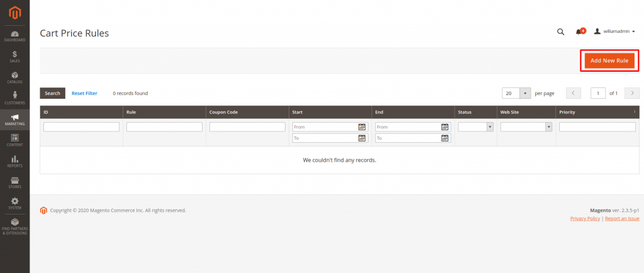Open the Sales menu icon
The width and height of the screenshot is (644, 273).
(14, 57)
